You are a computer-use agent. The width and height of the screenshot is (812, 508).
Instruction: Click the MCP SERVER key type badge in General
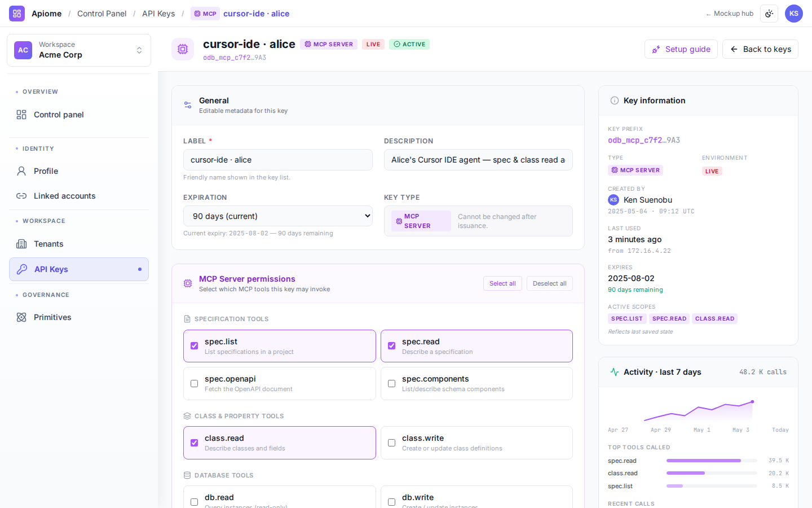[x=421, y=221]
